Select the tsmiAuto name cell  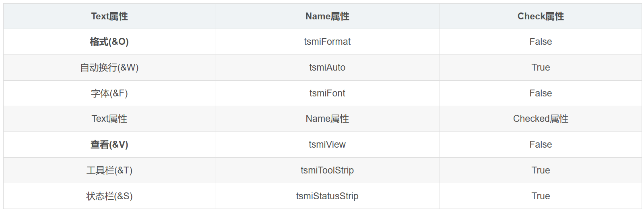click(x=327, y=67)
